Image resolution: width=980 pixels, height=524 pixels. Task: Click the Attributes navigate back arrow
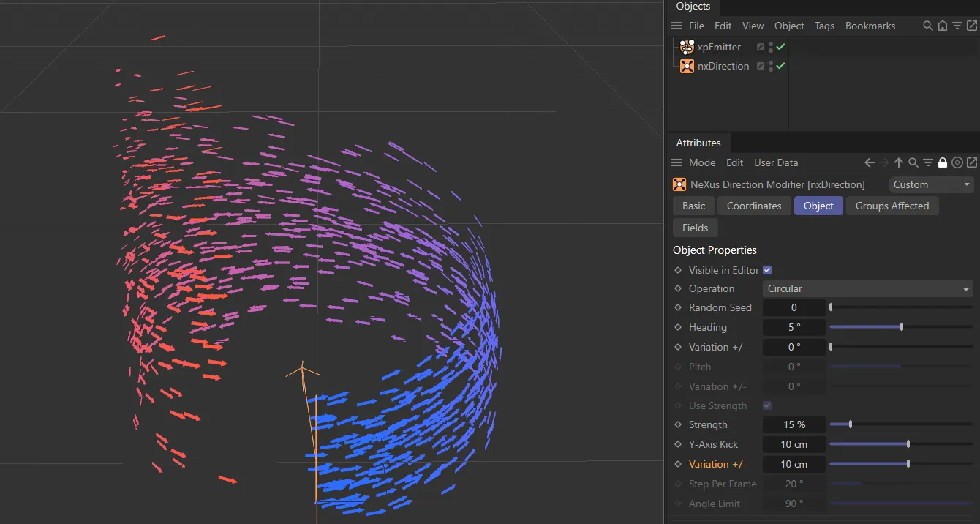869,162
